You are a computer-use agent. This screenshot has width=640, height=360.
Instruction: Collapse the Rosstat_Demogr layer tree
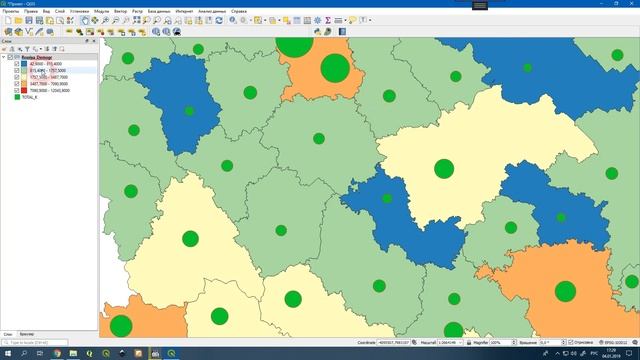[x=4, y=58]
